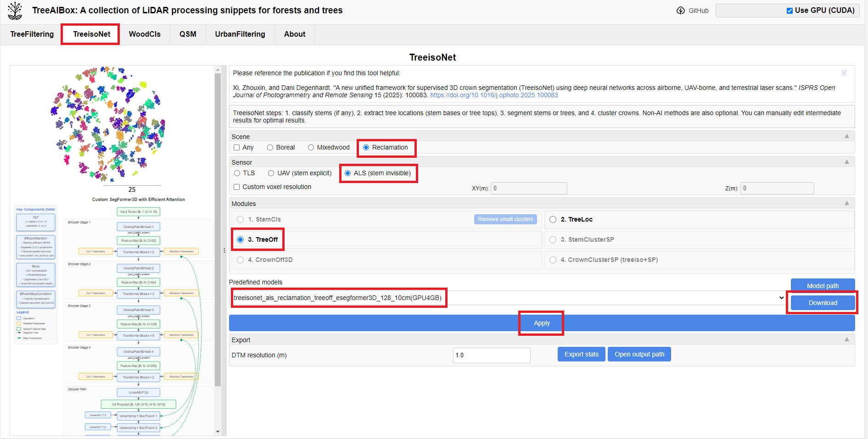
Task: Select the Boreal scene option
Action: 270,147
